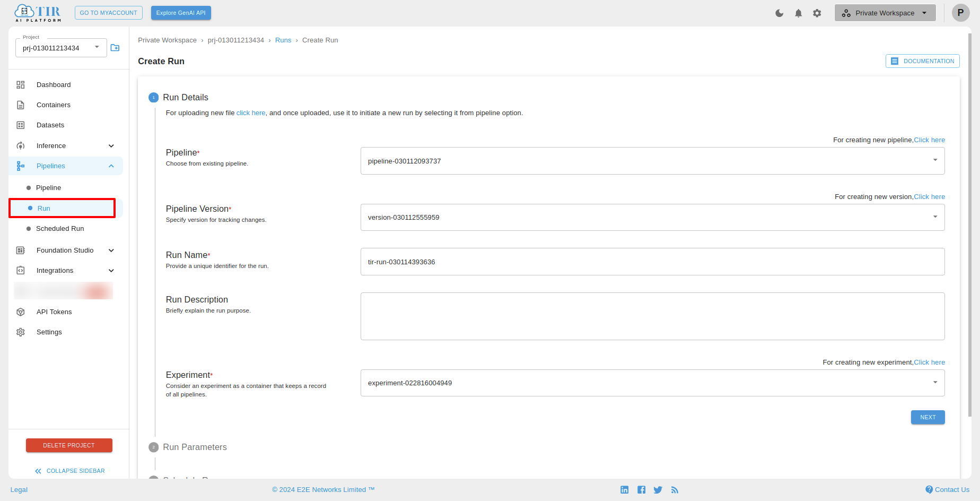Click the prj-013011213434 breadcrumb
Image resolution: width=980 pixels, height=501 pixels.
(x=235, y=40)
